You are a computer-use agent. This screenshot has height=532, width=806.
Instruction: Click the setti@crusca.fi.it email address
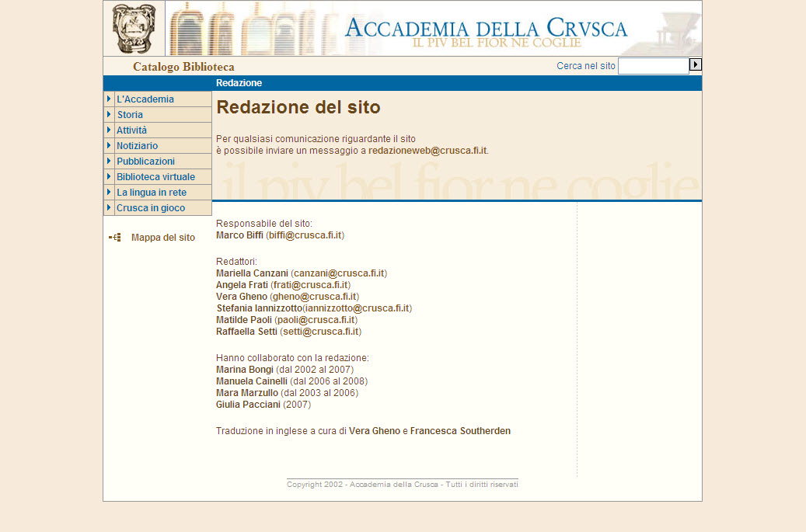point(321,332)
